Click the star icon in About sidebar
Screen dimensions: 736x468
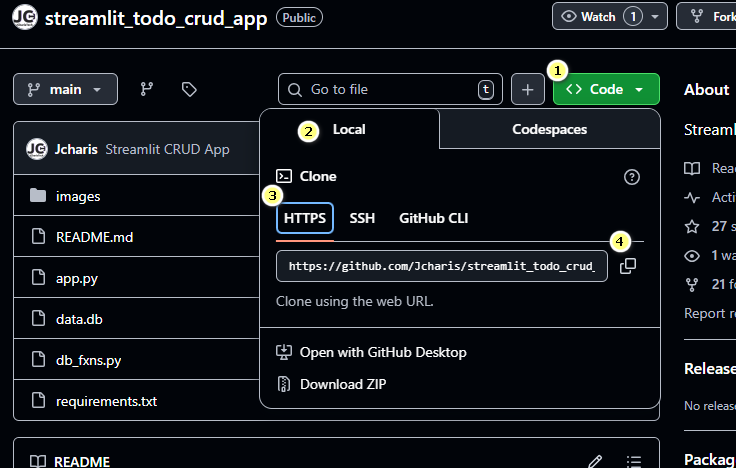click(x=692, y=227)
